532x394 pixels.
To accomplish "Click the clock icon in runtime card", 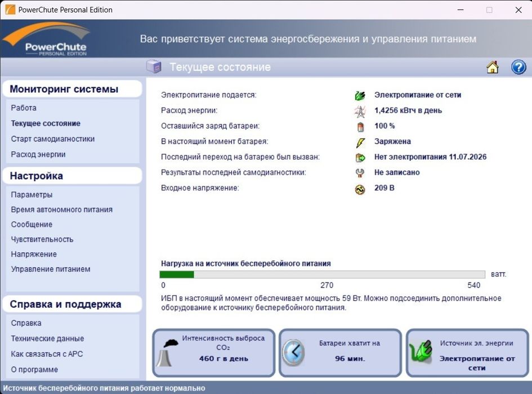I will pos(293,352).
